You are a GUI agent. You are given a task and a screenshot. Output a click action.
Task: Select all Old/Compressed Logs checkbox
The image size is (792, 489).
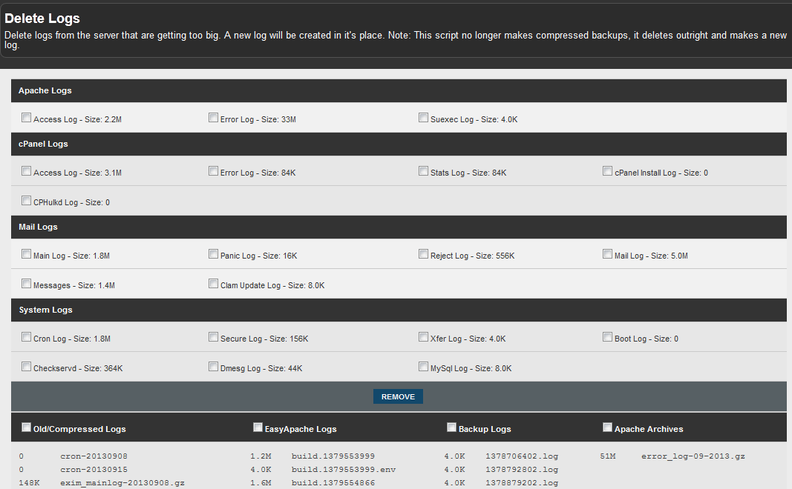[26, 428]
